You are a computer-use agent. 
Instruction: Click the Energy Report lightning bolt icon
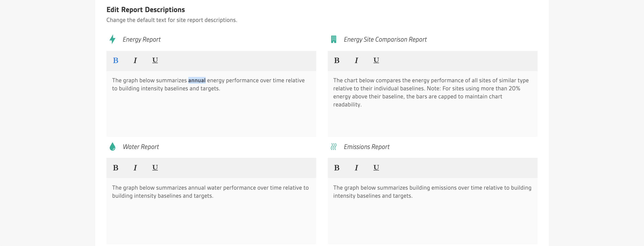tap(112, 39)
